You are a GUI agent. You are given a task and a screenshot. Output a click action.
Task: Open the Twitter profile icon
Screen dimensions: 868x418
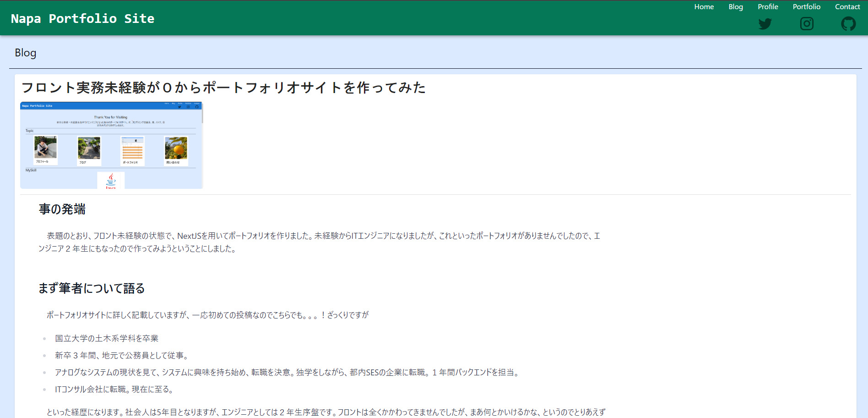click(765, 24)
